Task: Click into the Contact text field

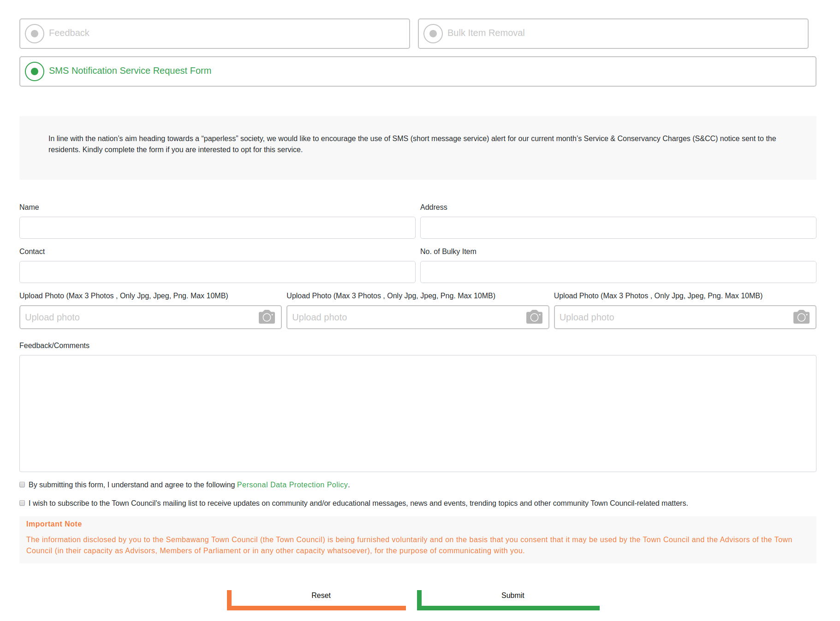Action: [x=217, y=272]
